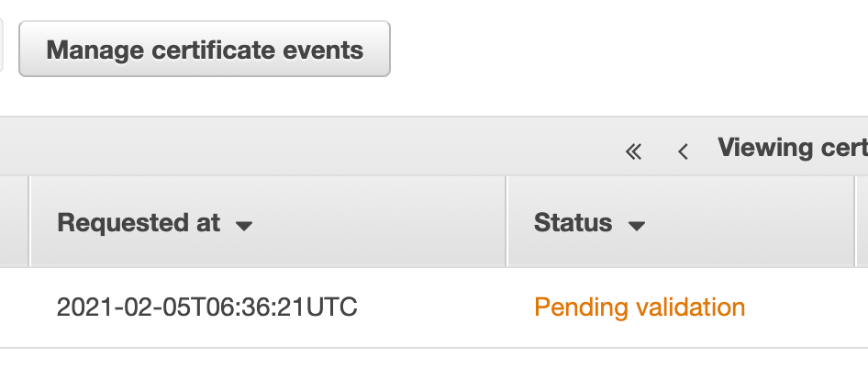Click the blank area right of Manage certificate events
This screenshot has width=868, height=369.
624,50
